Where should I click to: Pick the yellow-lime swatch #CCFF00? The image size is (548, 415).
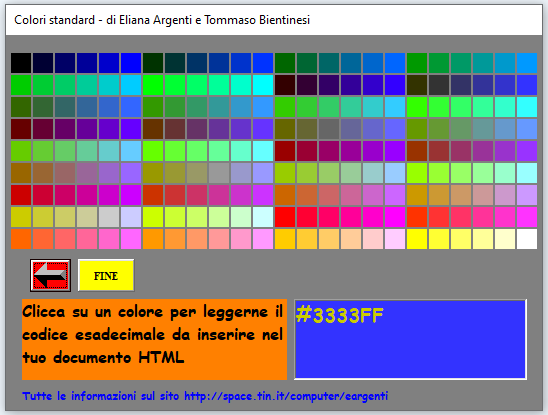click(x=153, y=217)
